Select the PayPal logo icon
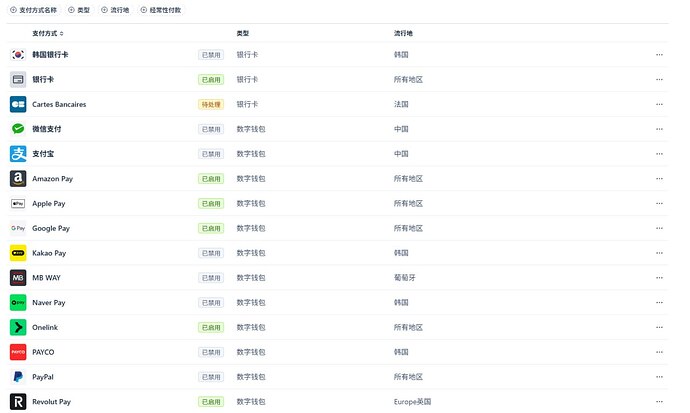 tap(18, 377)
